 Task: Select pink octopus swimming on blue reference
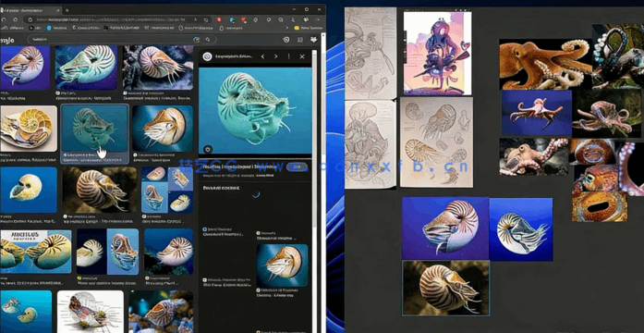click(537, 113)
